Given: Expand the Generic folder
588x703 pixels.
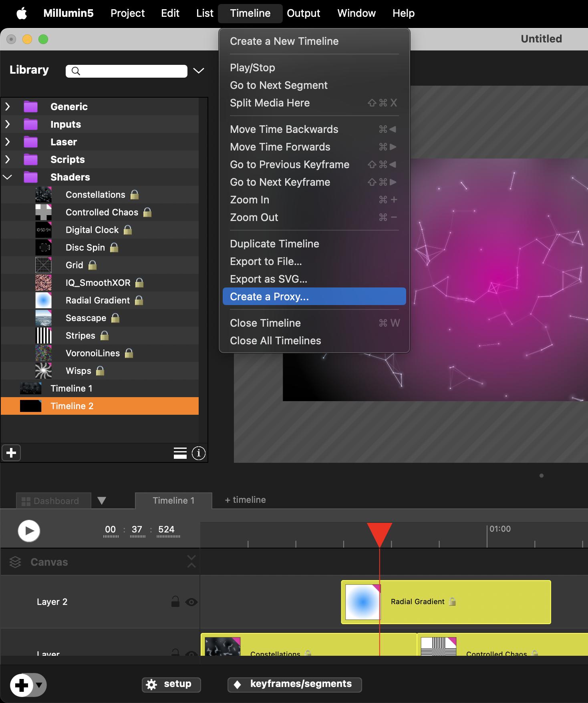Looking at the screenshot, I should (8, 106).
